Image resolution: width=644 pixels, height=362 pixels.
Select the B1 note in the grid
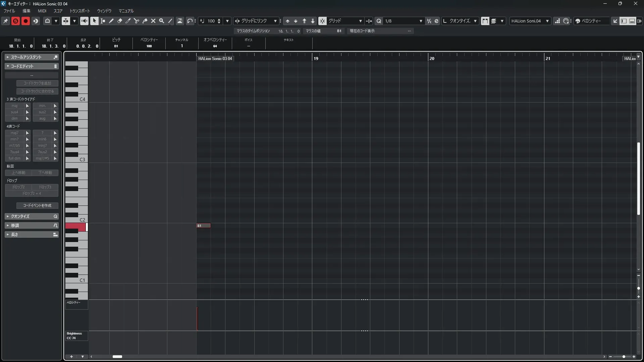pyautogui.click(x=204, y=226)
